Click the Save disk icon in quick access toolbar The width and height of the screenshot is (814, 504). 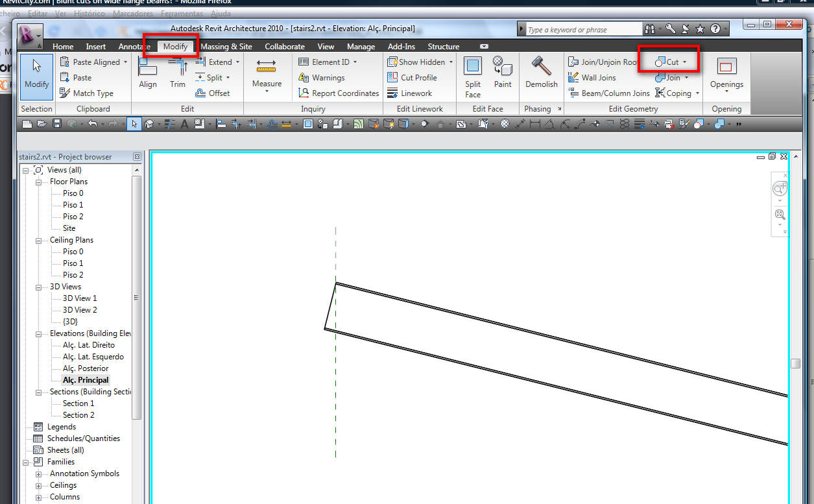click(x=56, y=124)
